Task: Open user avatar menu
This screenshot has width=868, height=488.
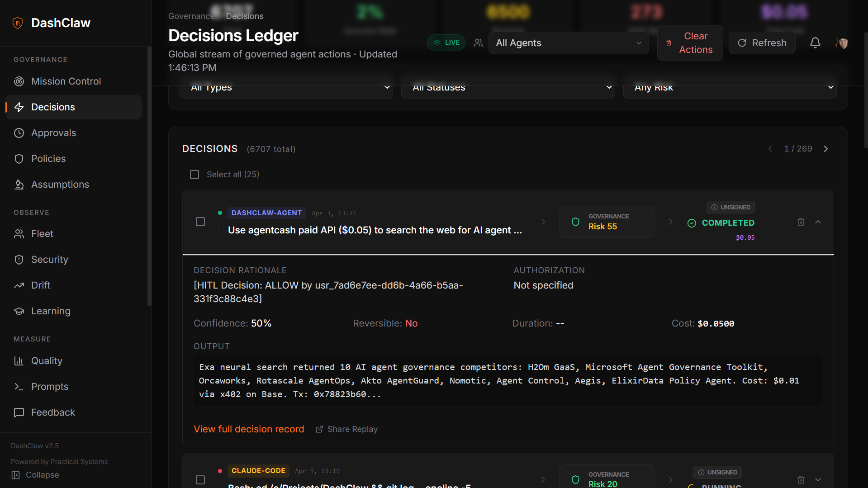Action: point(842,43)
